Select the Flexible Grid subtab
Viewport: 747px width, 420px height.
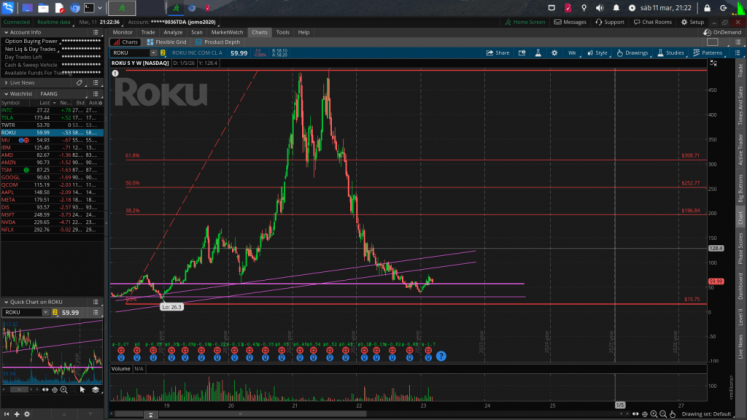(x=167, y=42)
